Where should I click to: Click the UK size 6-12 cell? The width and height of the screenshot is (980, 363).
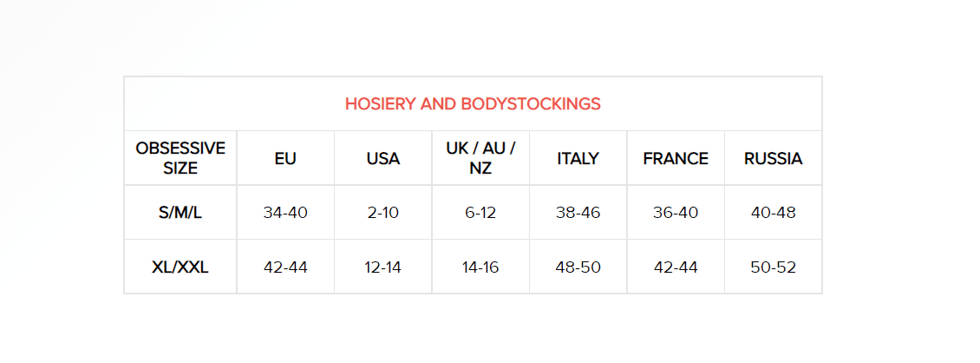click(480, 213)
